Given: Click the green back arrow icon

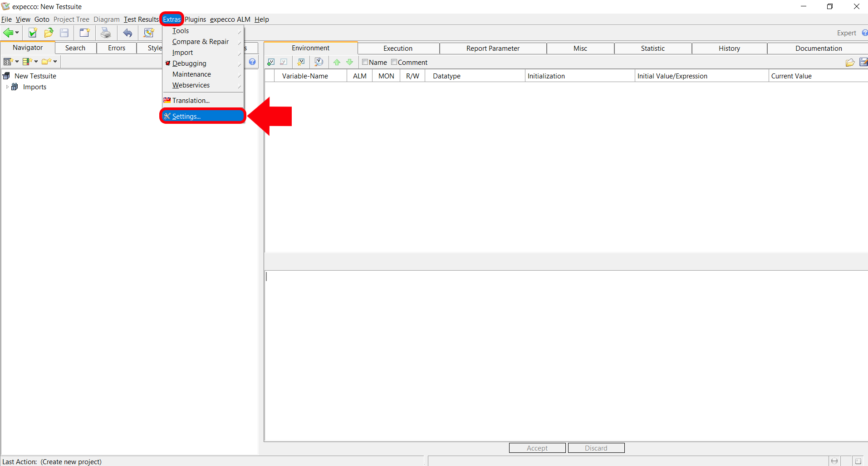Looking at the screenshot, I should tap(8, 33).
